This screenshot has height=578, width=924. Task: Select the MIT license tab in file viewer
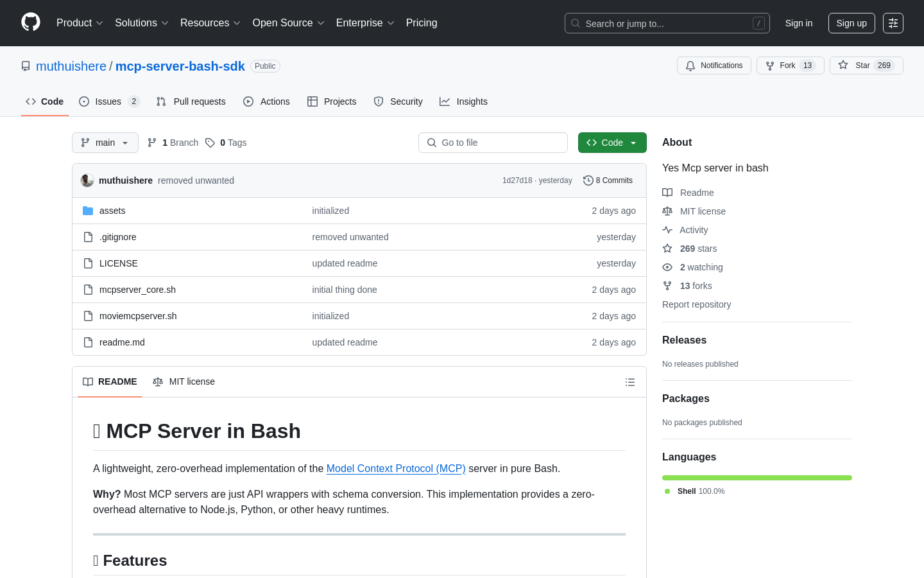coord(184,381)
